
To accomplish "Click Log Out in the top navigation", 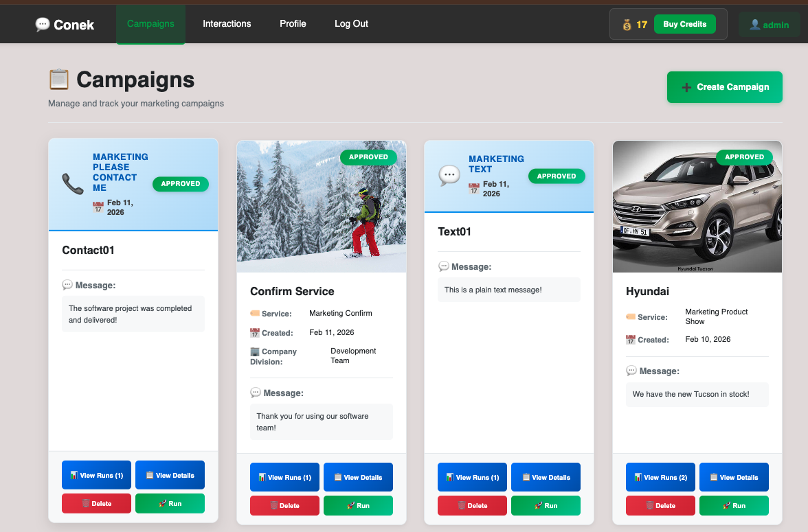I will 351,23.
